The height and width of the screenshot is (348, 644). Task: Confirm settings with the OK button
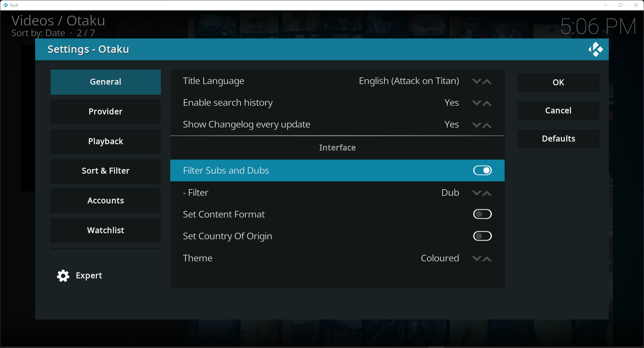(x=558, y=82)
